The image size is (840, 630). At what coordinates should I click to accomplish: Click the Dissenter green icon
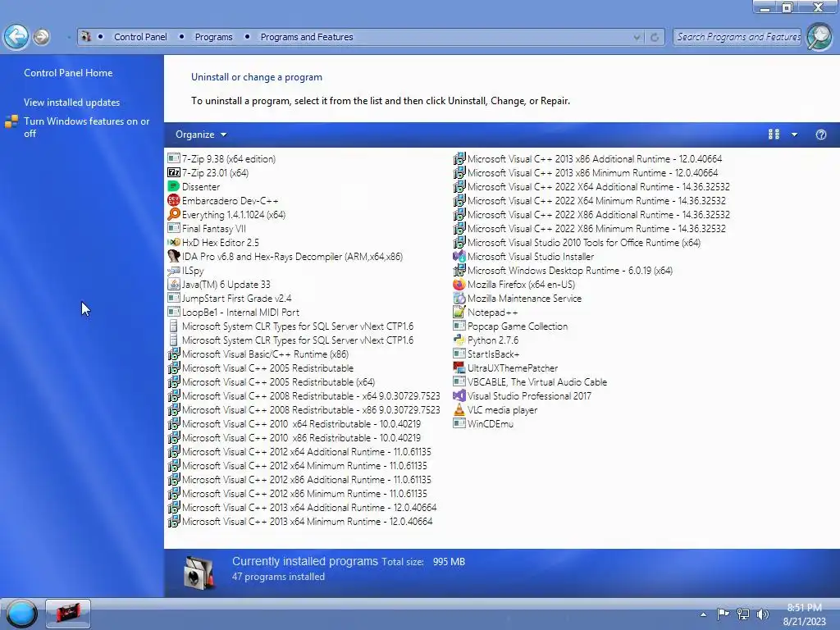tap(174, 186)
